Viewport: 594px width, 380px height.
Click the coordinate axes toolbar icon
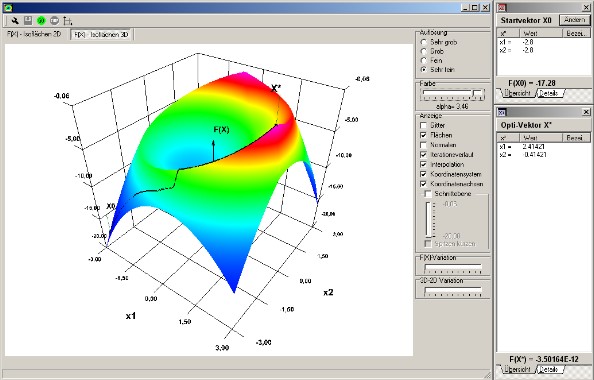(x=67, y=20)
